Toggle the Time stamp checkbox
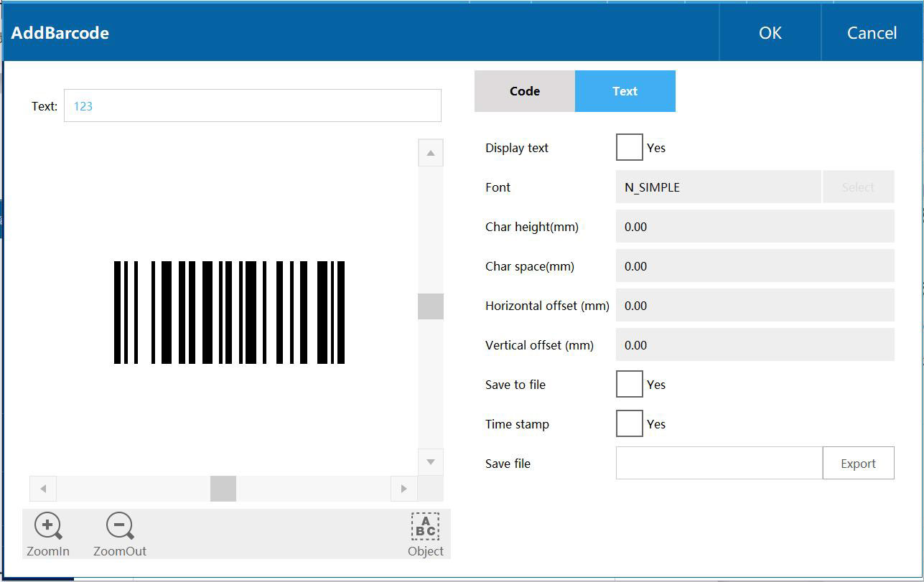This screenshot has width=924, height=582. click(x=630, y=423)
